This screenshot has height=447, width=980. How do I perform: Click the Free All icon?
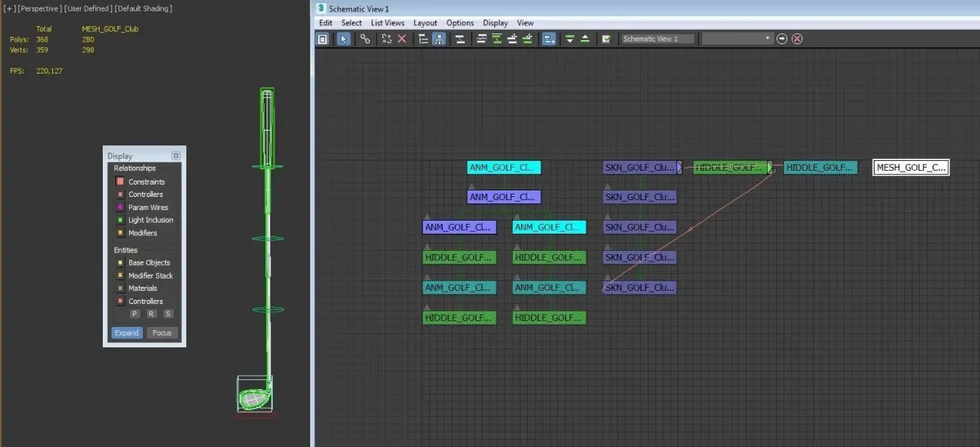tap(512, 38)
